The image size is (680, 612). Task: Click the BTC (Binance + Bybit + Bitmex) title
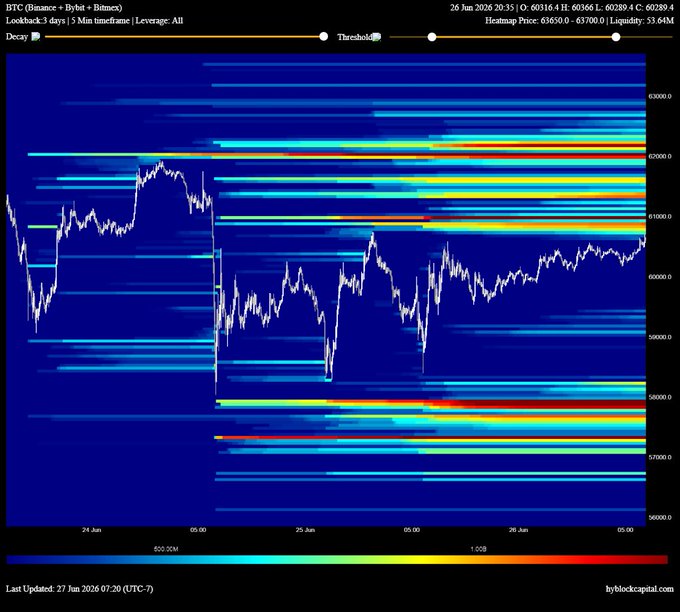[x=64, y=7]
